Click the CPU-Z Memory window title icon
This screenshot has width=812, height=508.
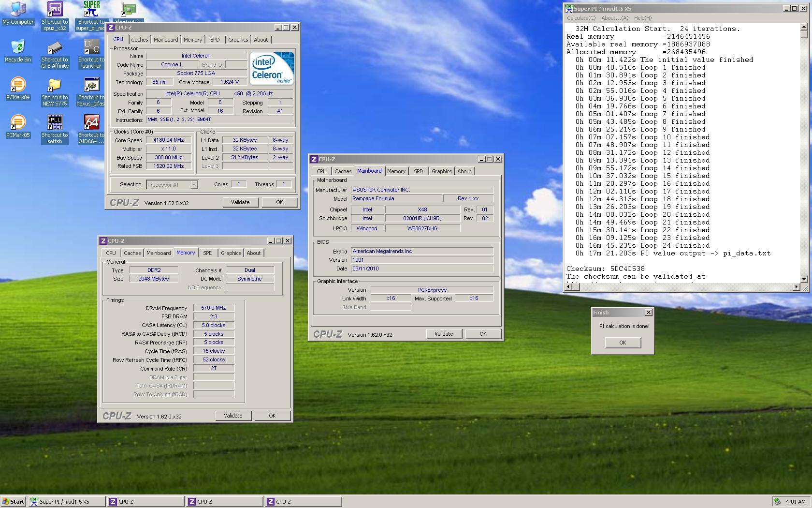[x=103, y=241]
